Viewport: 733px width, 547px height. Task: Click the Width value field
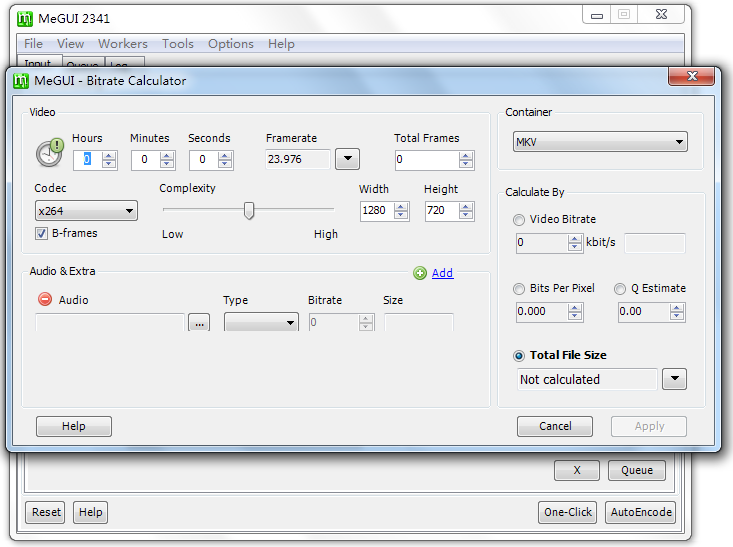377,210
